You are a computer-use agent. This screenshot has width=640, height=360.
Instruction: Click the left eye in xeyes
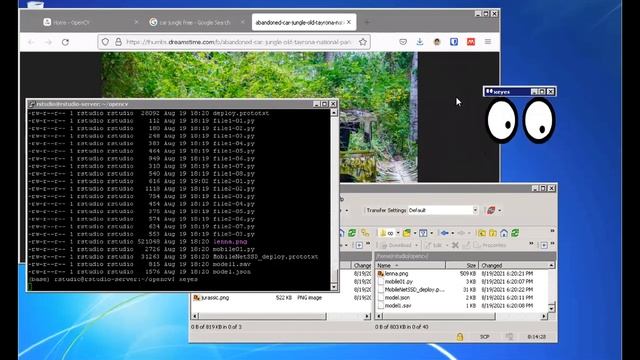[502, 121]
